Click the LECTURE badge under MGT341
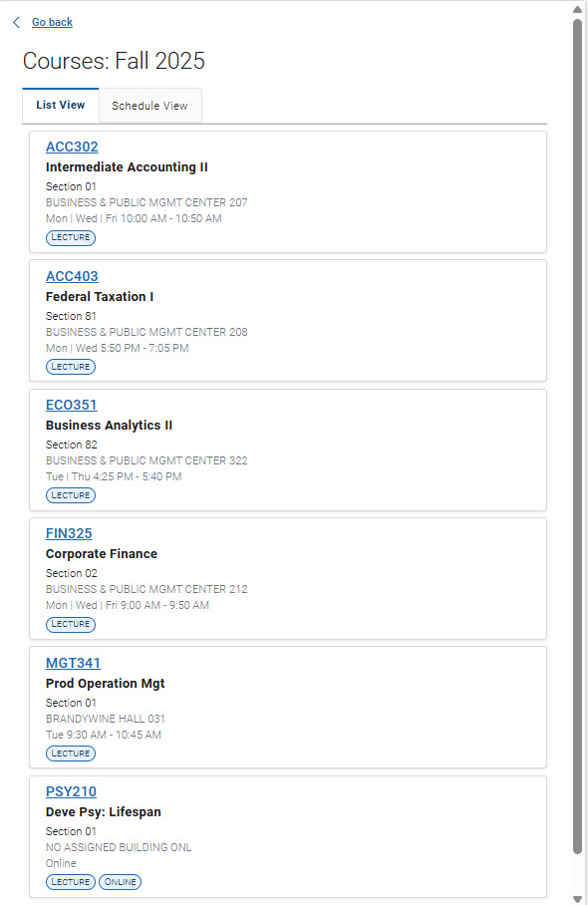Image resolution: width=588 pixels, height=905 pixels. point(70,754)
